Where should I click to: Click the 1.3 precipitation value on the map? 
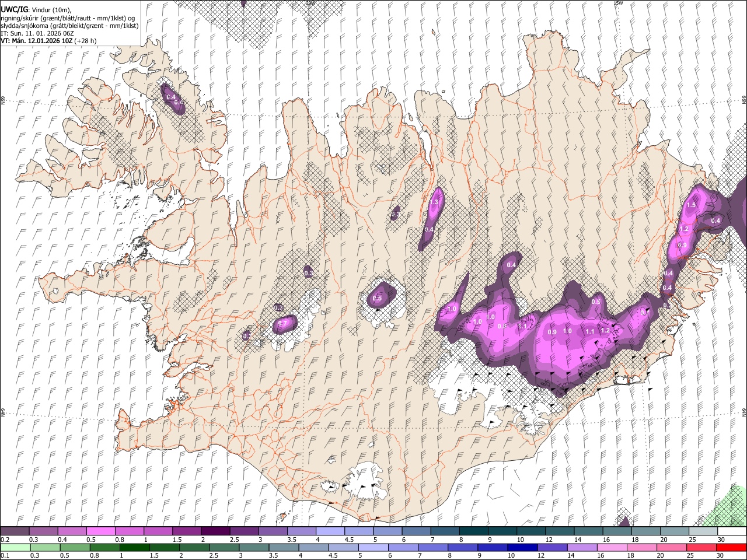(x=434, y=202)
